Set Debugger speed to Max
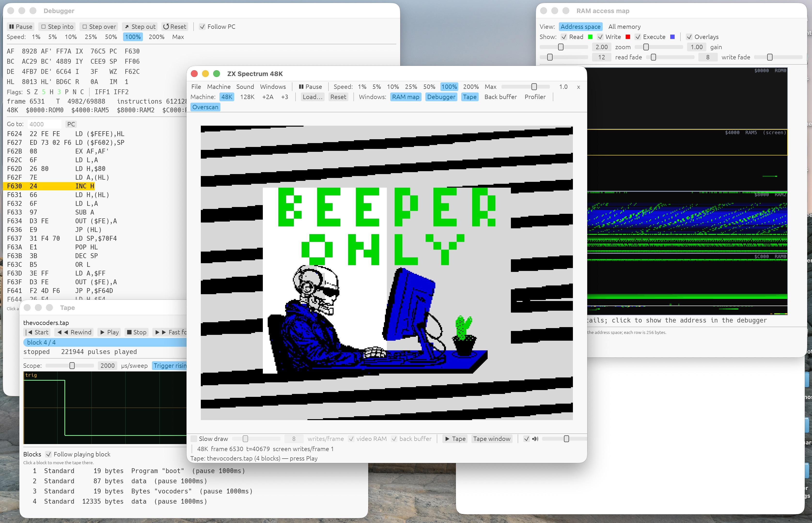The width and height of the screenshot is (812, 523). (x=178, y=37)
